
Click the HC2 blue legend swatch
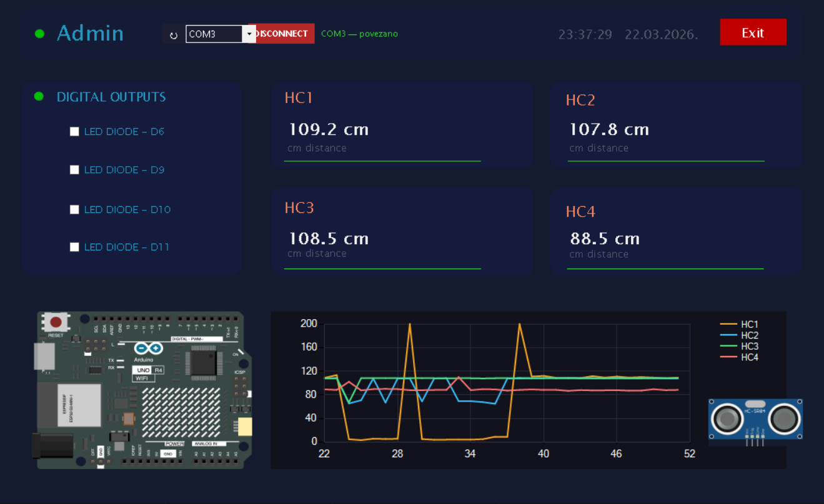point(728,335)
